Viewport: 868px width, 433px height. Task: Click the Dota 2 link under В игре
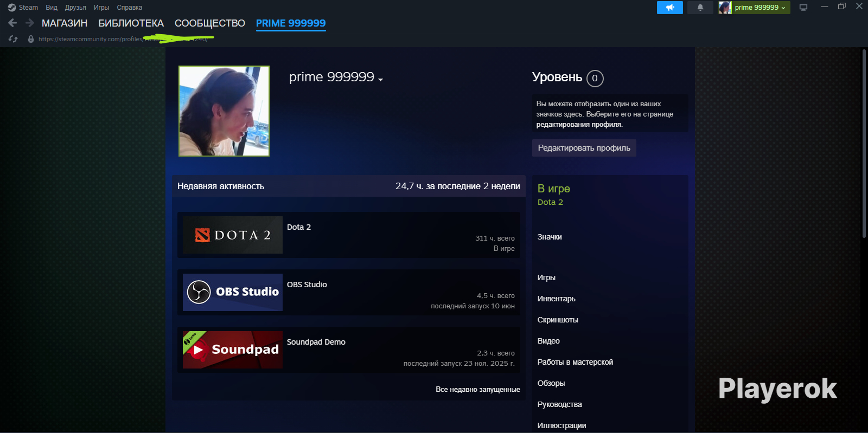[550, 202]
